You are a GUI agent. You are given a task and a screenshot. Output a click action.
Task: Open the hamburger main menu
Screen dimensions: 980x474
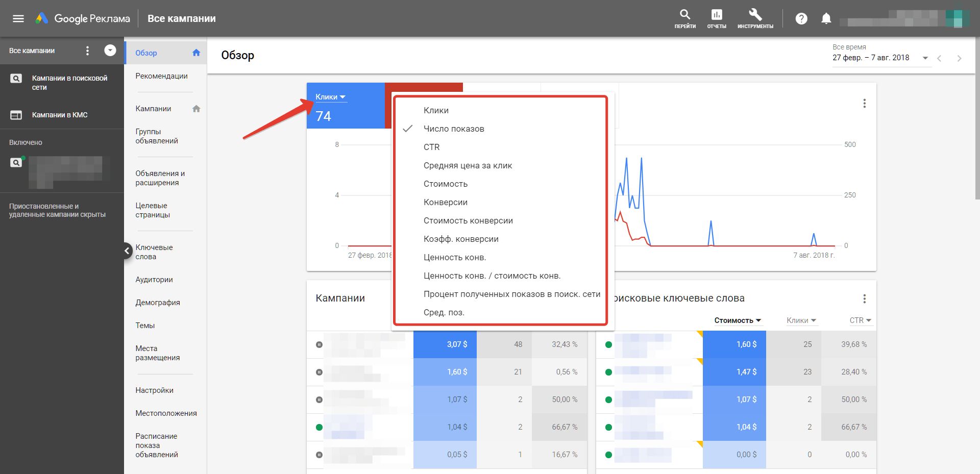[x=18, y=19]
